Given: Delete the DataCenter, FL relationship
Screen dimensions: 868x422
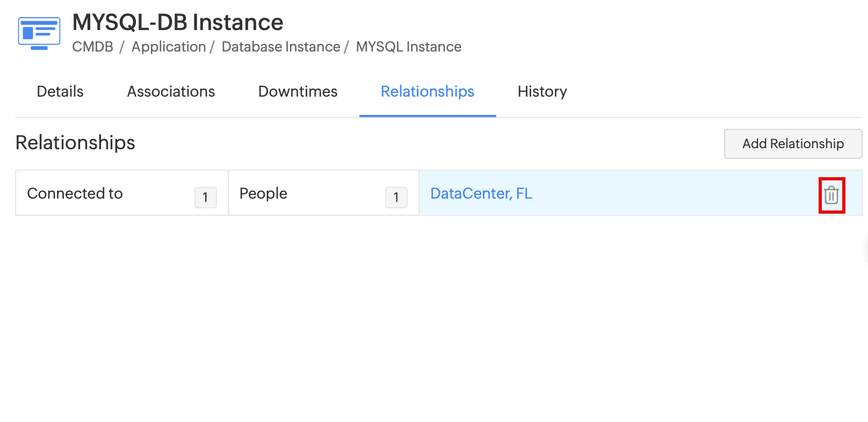Looking at the screenshot, I should click(831, 195).
